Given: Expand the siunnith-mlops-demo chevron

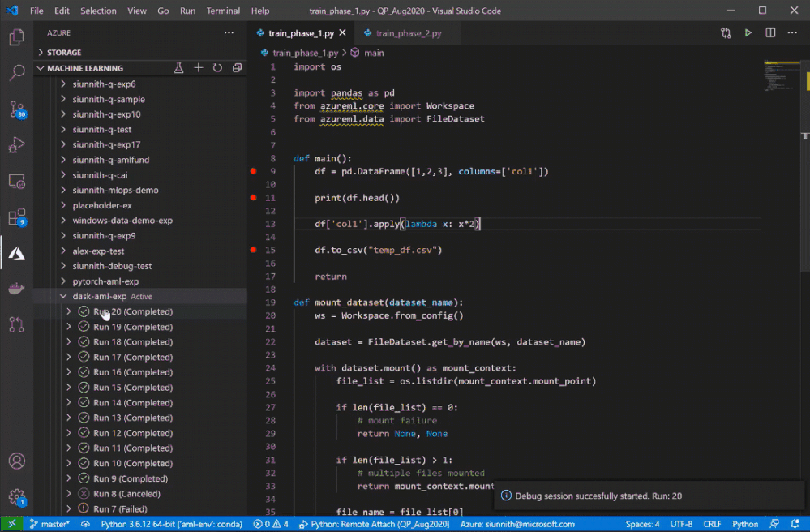Looking at the screenshot, I should click(63, 190).
